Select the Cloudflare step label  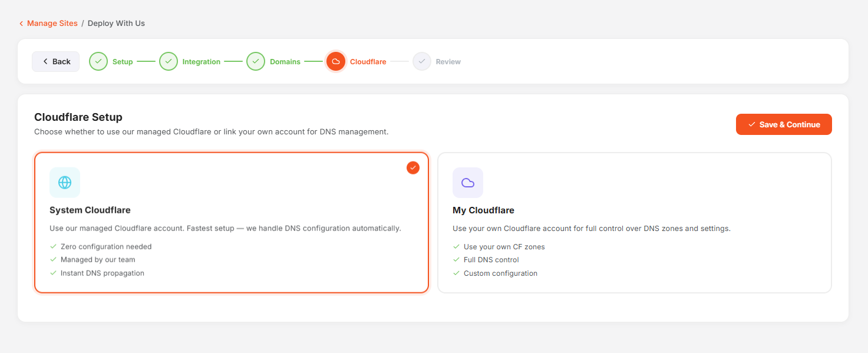pos(368,62)
